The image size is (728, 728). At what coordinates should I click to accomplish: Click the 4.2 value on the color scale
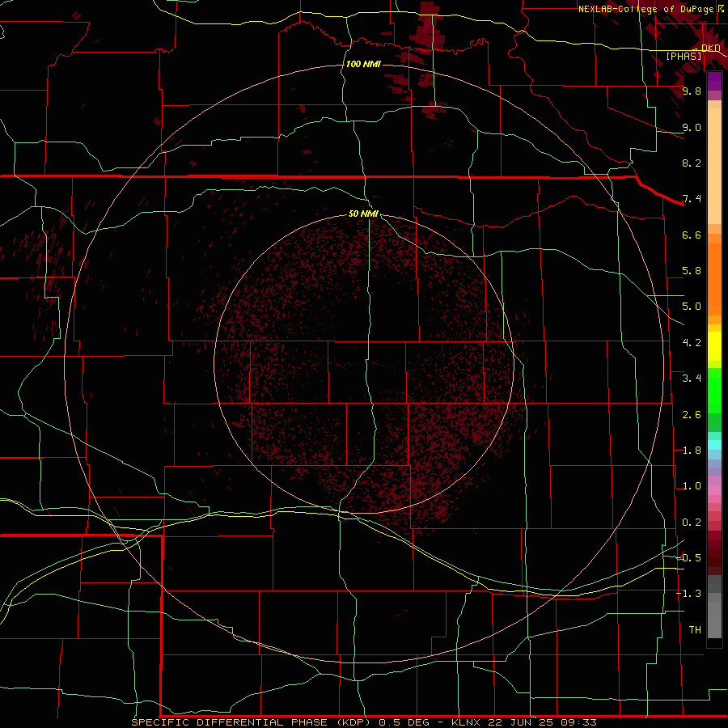(692, 343)
